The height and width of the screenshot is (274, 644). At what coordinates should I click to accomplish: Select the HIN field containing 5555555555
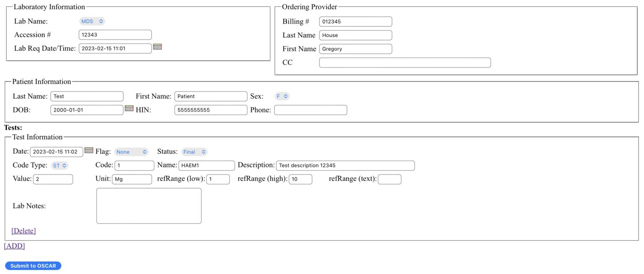(210, 110)
